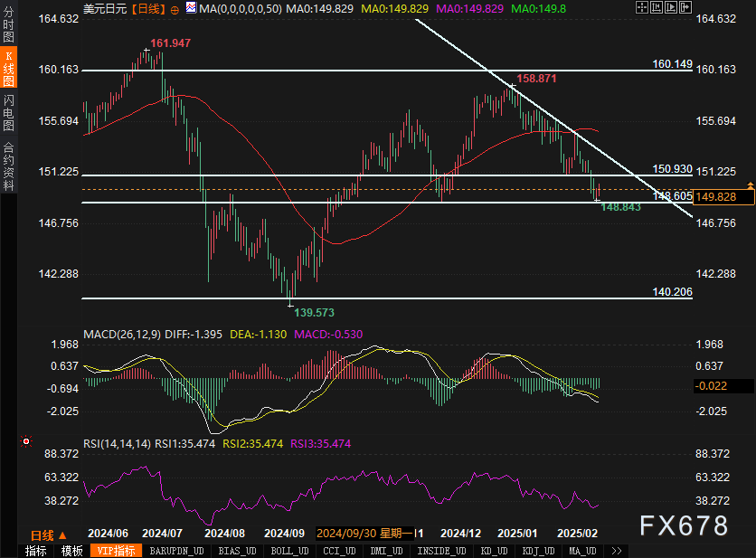This screenshot has width=756, height=558.
Task: Expand the 日线 period selector
Action: pos(48,535)
